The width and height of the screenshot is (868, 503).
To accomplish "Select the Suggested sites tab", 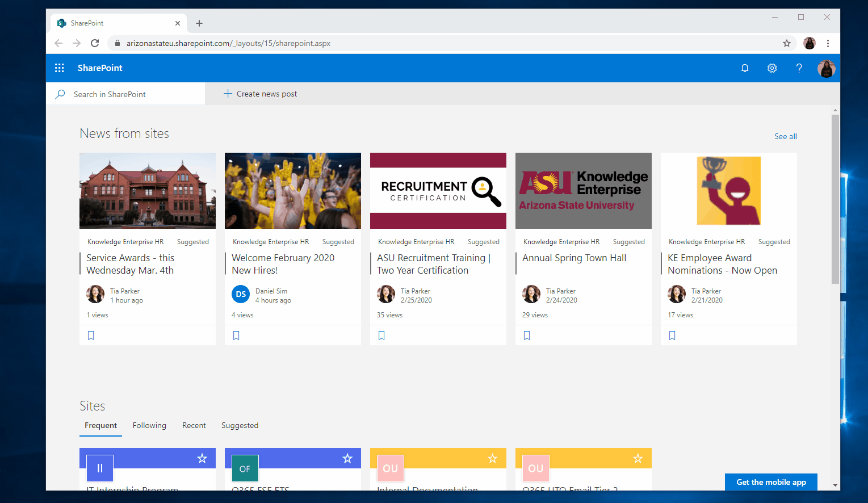I will (x=240, y=425).
